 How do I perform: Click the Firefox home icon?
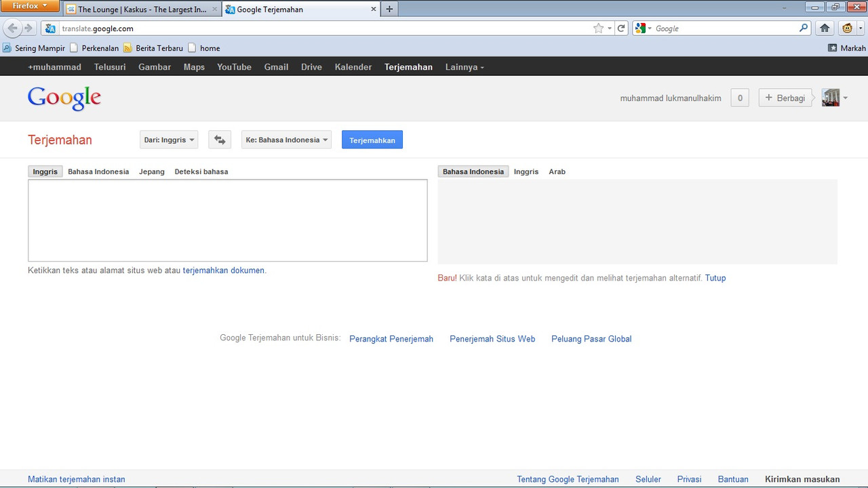click(x=825, y=28)
